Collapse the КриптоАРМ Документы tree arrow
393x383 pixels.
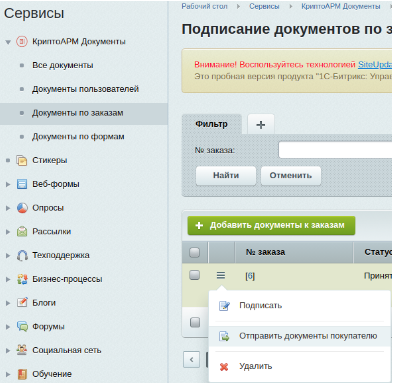pyautogui.click(x=8, y=42)
